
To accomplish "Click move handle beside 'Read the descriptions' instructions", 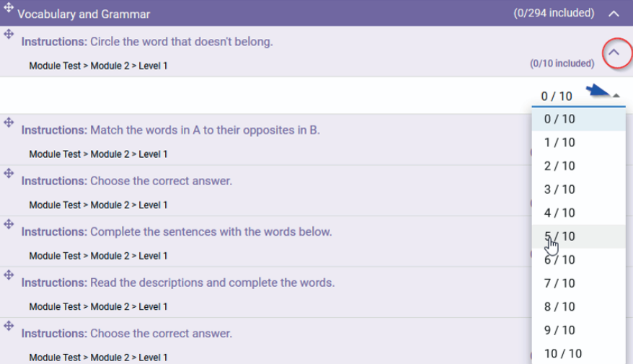I will click(9, 275).
